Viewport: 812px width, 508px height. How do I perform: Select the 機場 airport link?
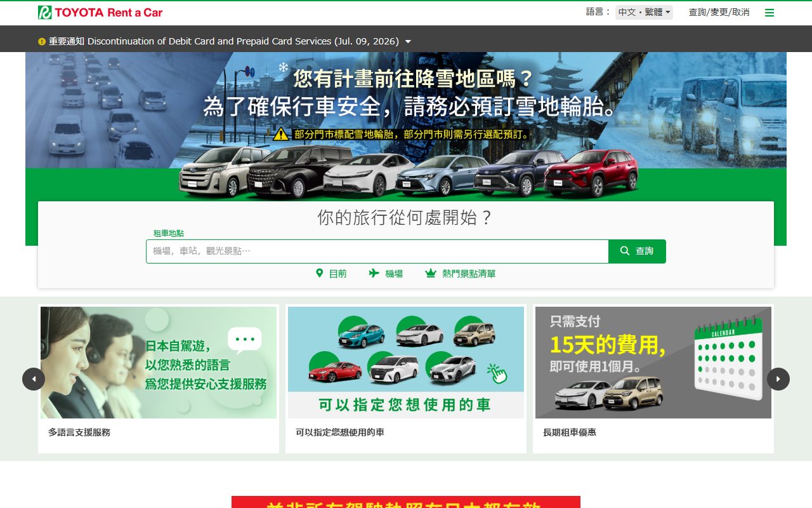pos(394,274)
